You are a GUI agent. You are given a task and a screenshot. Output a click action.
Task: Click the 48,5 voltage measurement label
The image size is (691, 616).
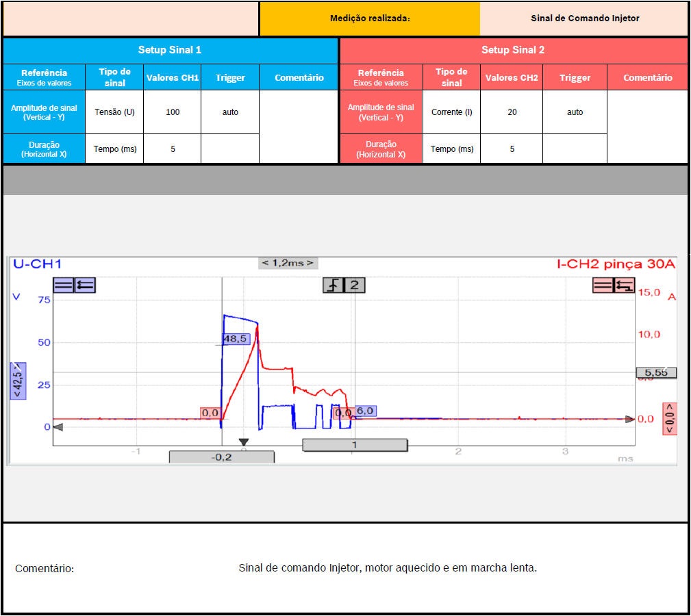click(235, 339)
